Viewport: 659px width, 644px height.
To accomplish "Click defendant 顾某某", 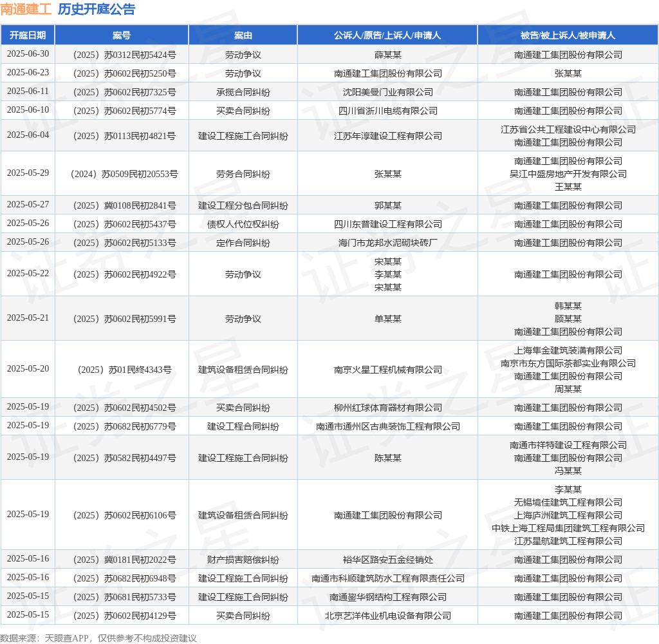I will 568,319.
